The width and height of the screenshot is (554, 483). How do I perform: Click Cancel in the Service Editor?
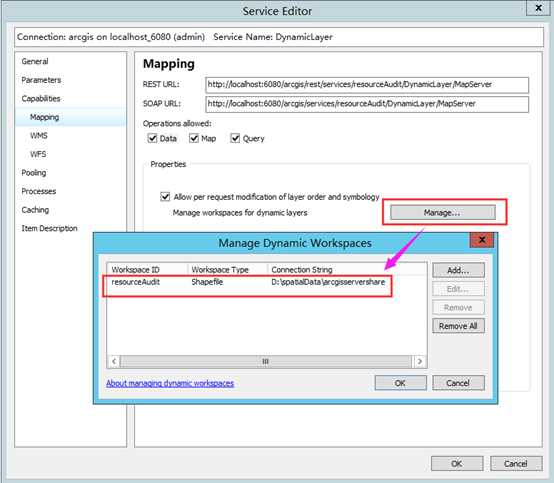pos(516,464)
